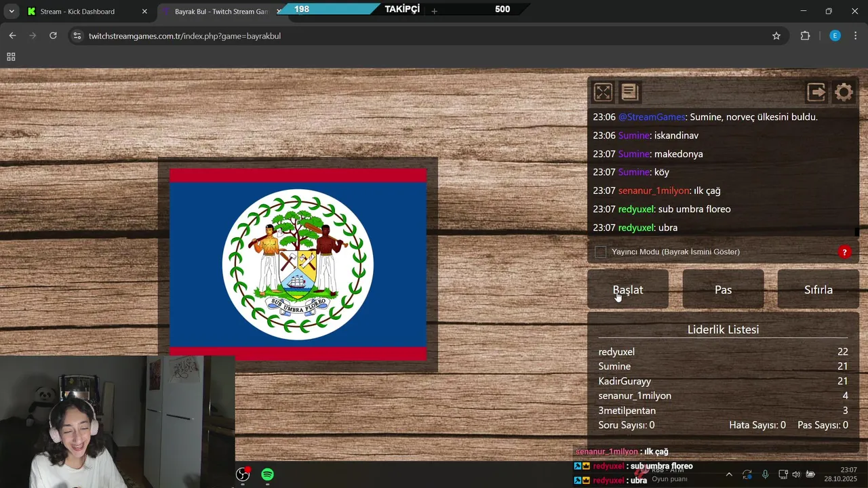Screen dimensions: 868x488
Task: Open OBS Studio from the taskbar
Action: (x=243, y=474)
